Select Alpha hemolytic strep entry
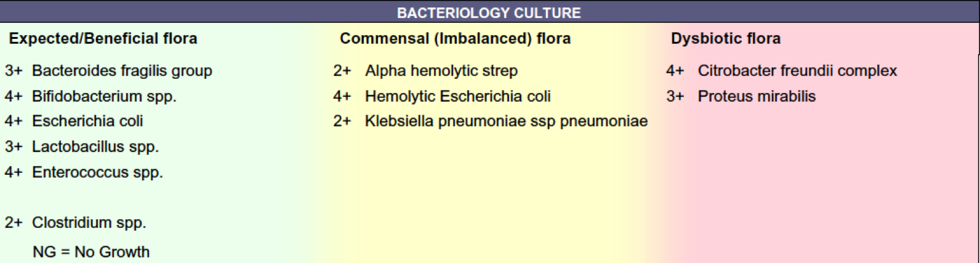 [425, 71]
